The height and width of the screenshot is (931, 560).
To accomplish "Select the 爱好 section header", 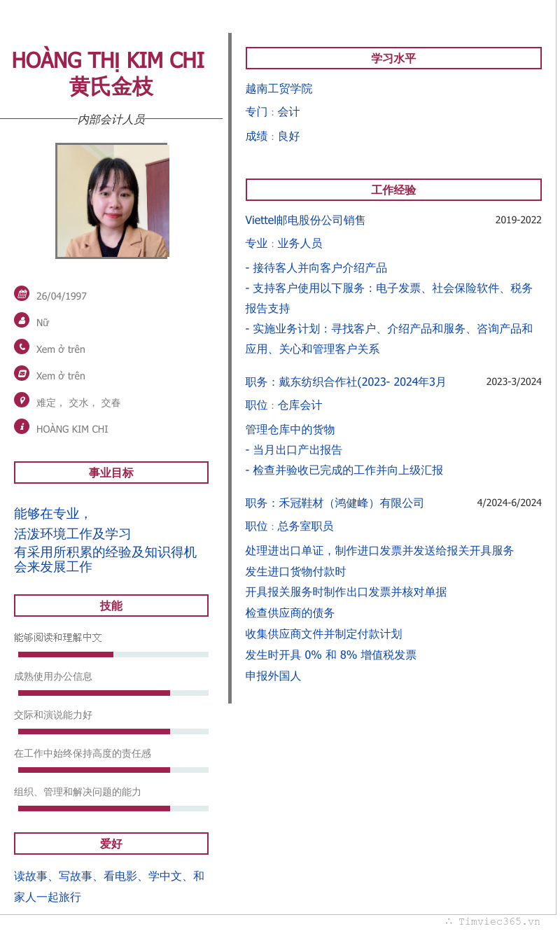I will 111,843.
